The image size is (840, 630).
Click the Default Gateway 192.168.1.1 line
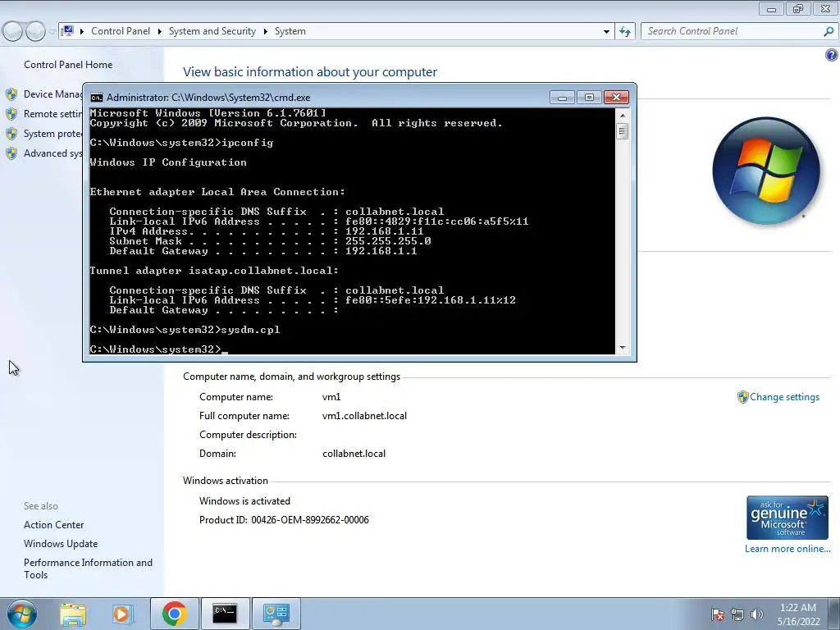tap(263, 251)
